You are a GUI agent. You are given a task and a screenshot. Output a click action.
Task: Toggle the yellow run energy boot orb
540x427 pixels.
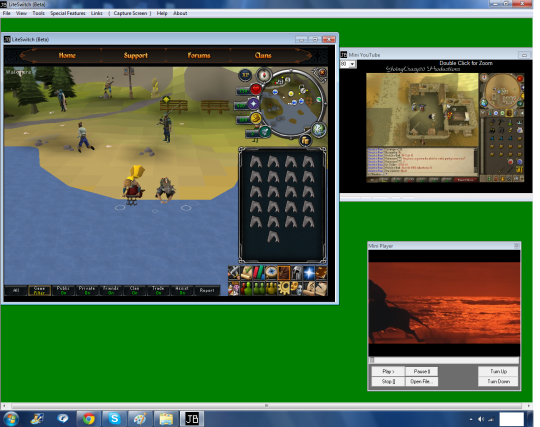point(256,118)
